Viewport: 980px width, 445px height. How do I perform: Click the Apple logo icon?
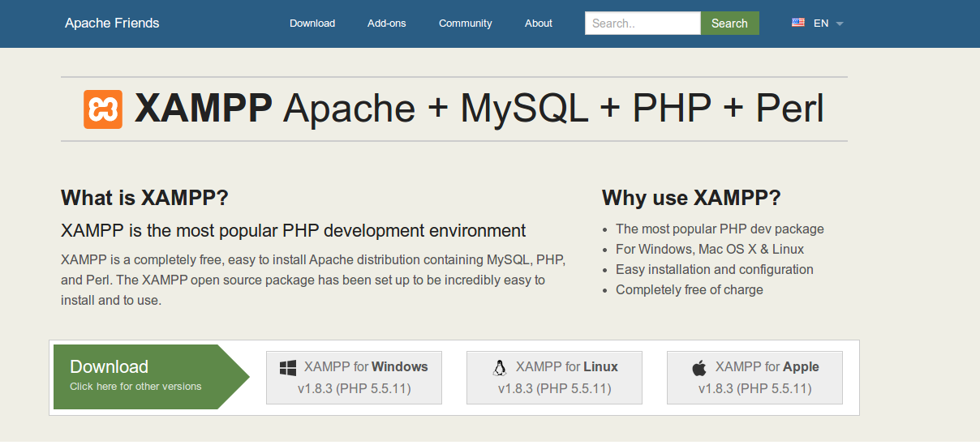(x=699, y=368)
